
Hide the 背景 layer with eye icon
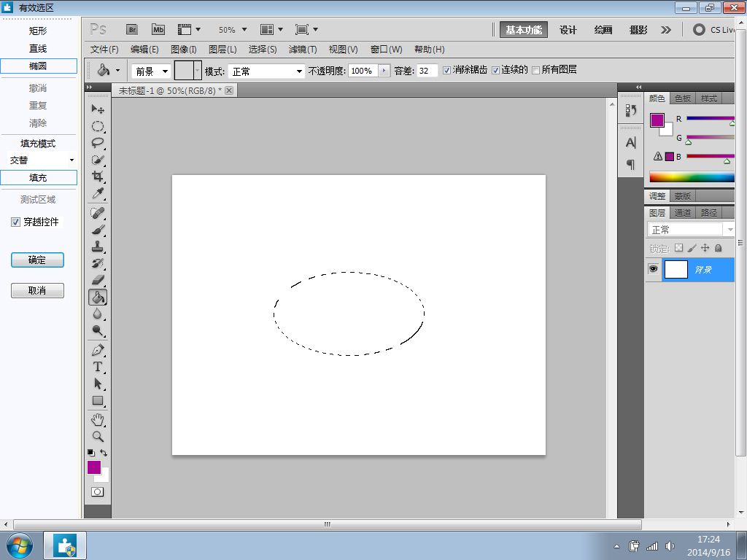click(653, 269)
